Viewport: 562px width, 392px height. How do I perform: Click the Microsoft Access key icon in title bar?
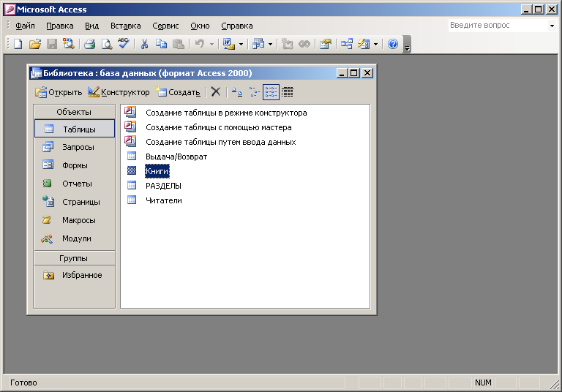[x=10, y=10]
